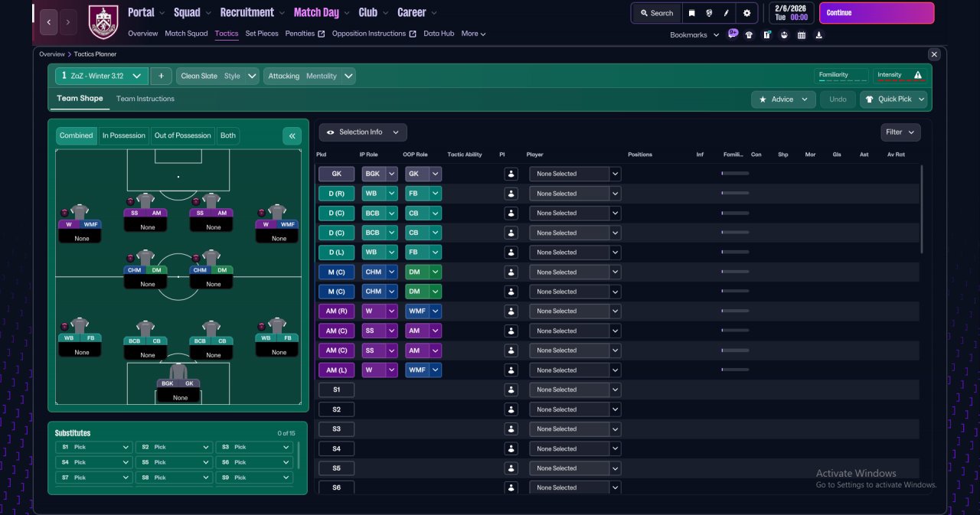Expand the Bookmarks dropdown

[694, 35]
